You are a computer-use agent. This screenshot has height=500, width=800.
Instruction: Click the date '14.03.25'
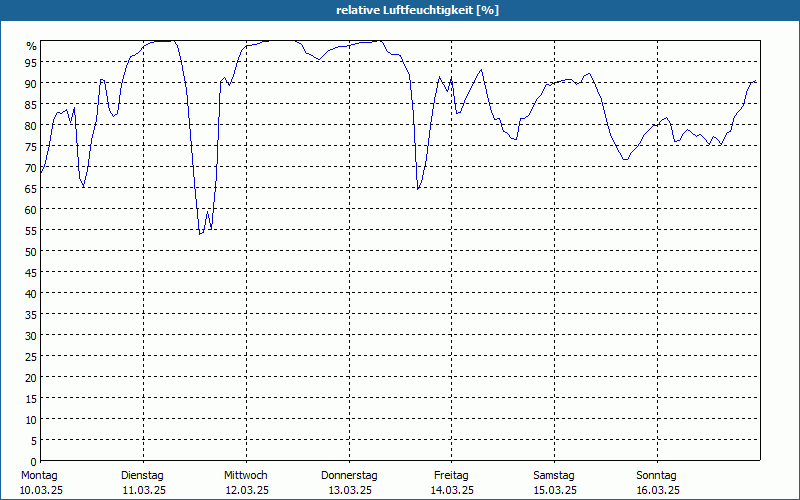[453, 490]
